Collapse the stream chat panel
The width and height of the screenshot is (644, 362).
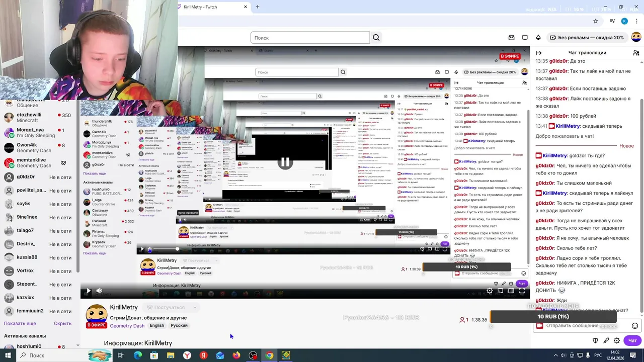(538, 53)
